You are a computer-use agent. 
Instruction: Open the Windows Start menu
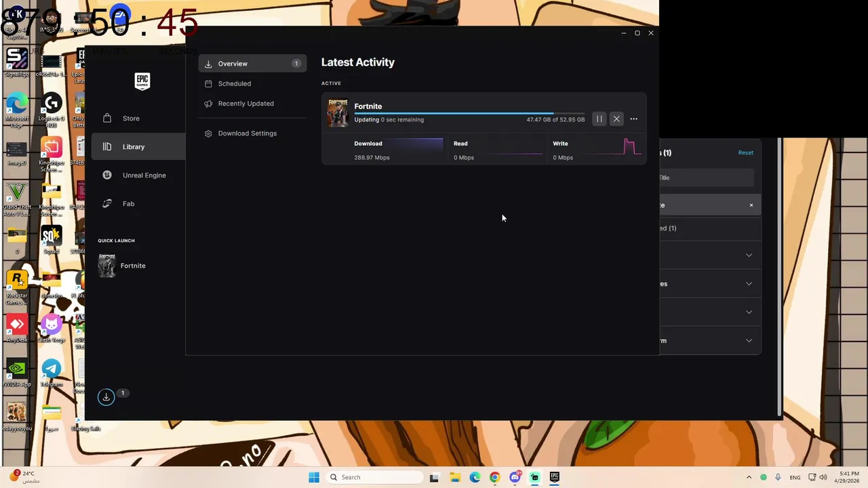(x=314, y=477)
